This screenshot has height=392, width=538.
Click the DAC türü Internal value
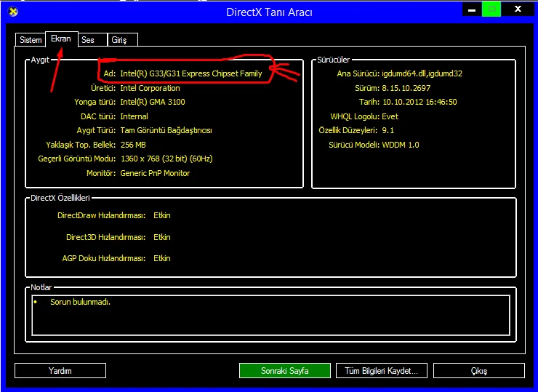(134, 116)
